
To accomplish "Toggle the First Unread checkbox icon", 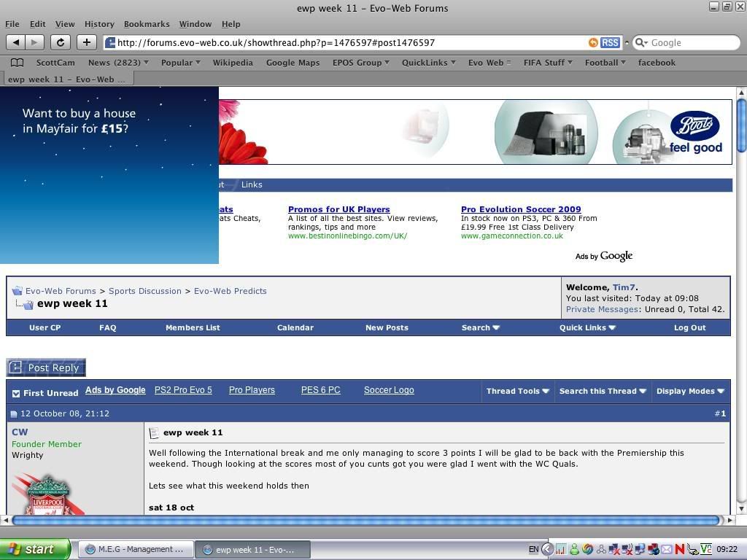I will tap(16, 393).
